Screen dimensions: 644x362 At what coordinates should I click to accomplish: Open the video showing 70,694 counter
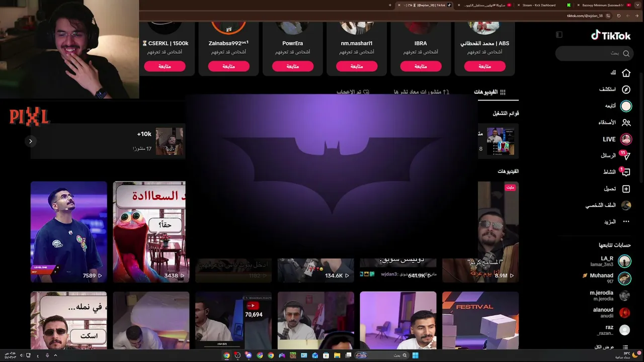(x=233, y=320)
